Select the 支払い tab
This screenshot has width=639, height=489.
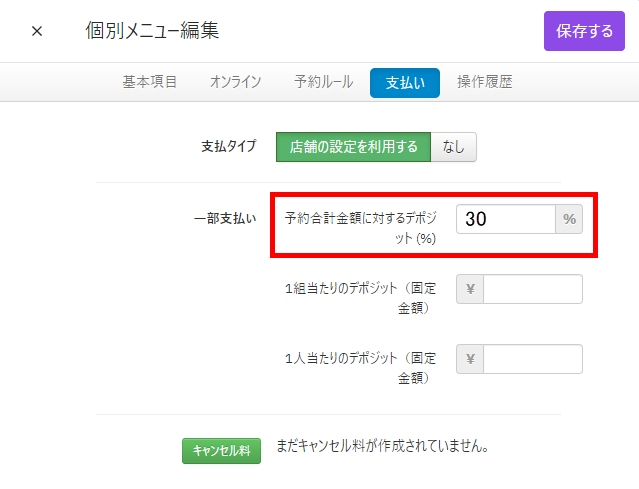tap(405, 83)
